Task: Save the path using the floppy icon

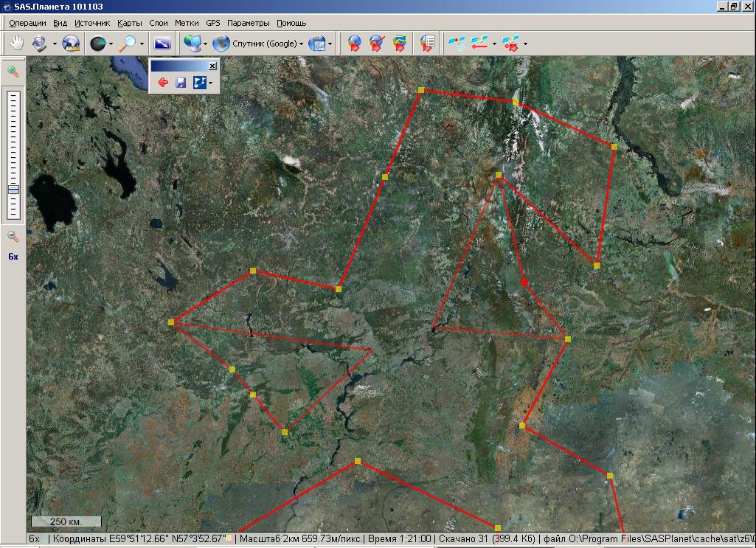Action: [180, 83]
